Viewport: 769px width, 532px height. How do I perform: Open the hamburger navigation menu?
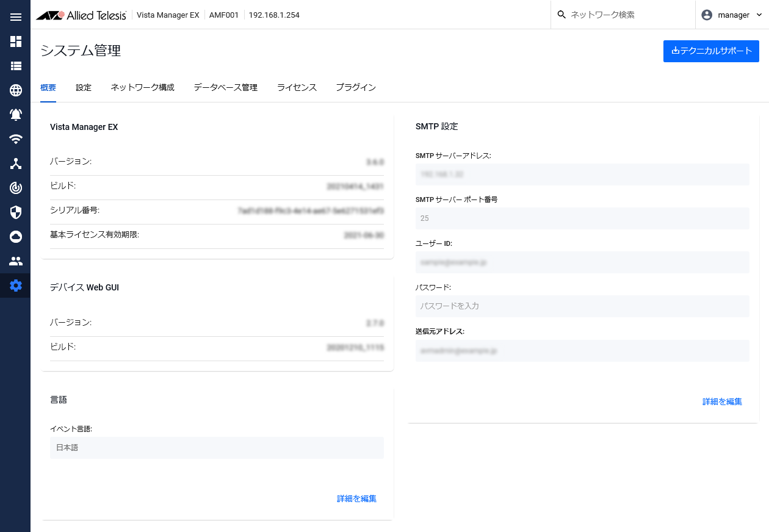click(x=16, y=17)
